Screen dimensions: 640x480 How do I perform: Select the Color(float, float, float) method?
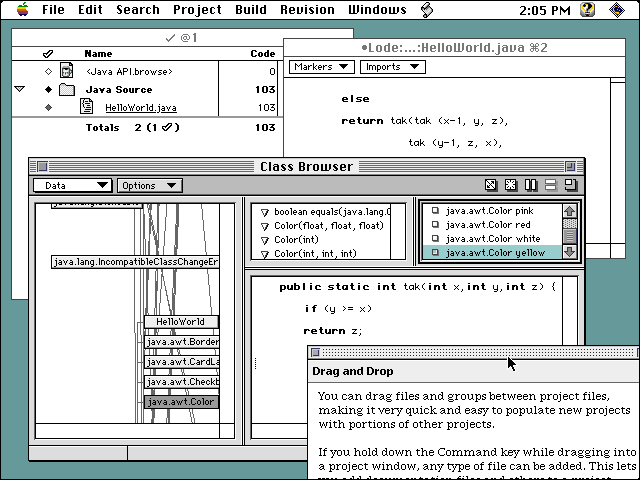click(329, 226)
